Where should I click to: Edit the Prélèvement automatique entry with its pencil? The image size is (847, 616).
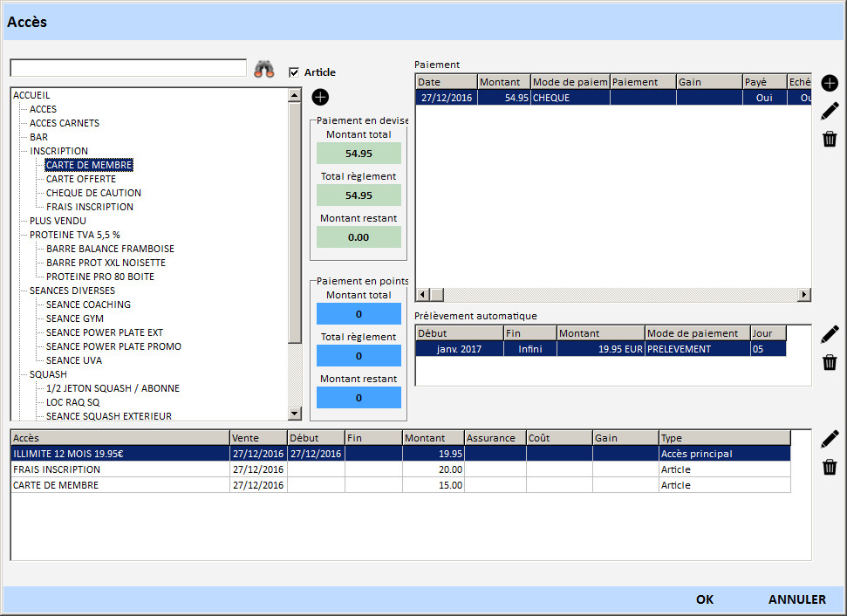(x=830, y=334)
